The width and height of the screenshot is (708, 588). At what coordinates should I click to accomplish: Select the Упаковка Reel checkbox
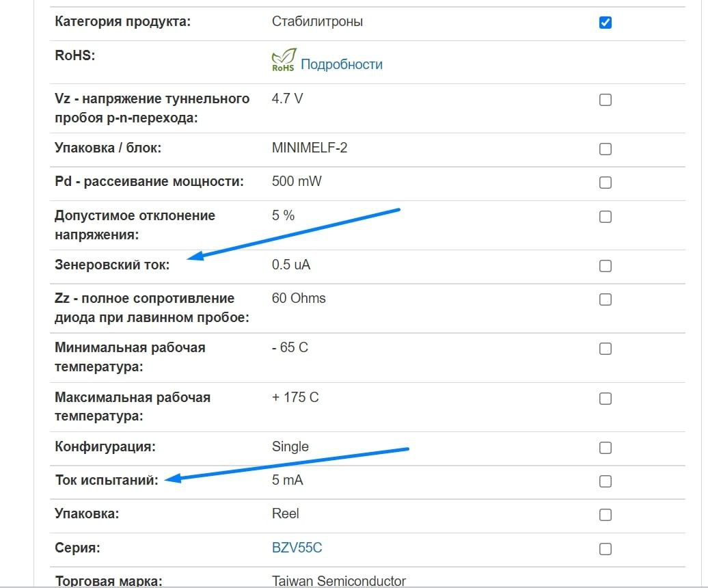coord(605,514)
